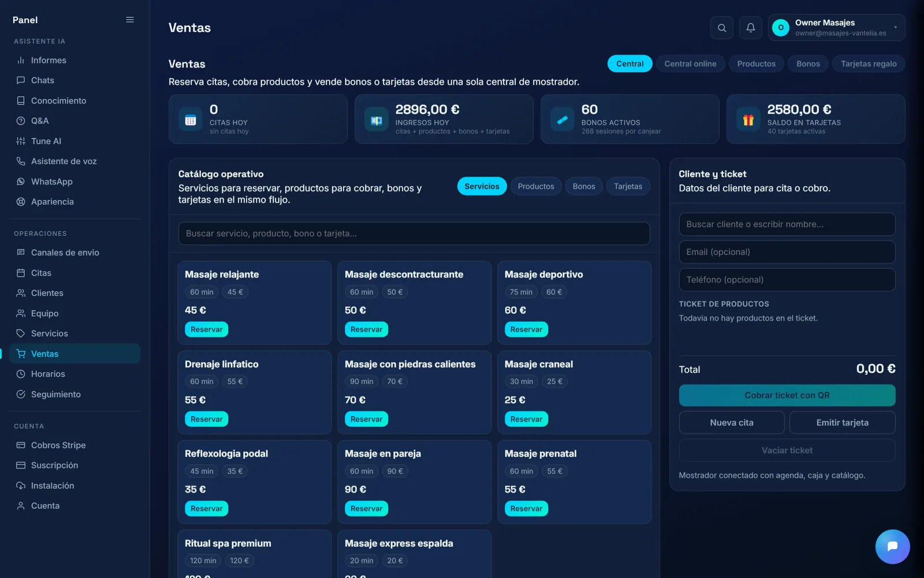Click the Emitir tarjeta button
This screenshot has height=578, width=924.
click(x=842, y=423)
